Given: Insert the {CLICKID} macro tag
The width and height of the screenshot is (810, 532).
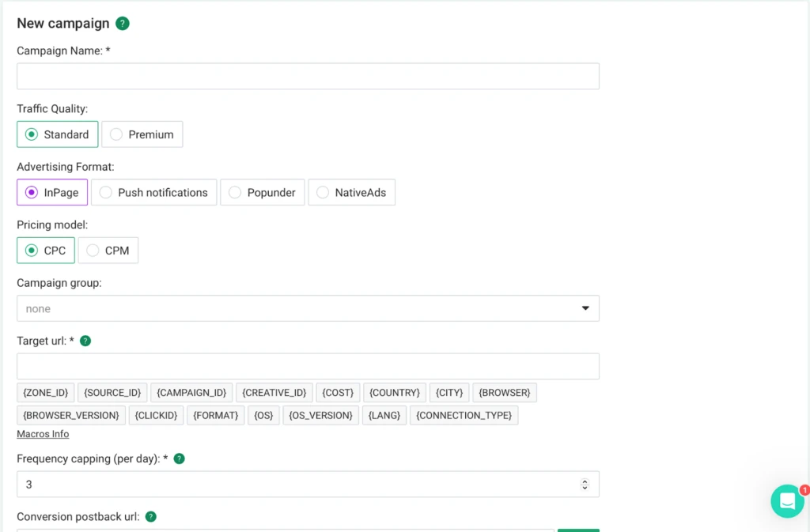Looking at the screenshot, I should [156, 415].
